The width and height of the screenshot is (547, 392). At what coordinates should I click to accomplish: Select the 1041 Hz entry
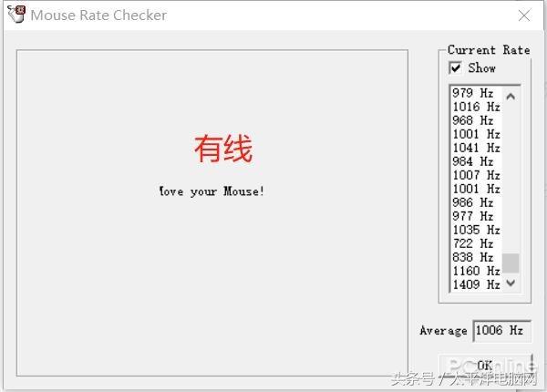click(476, 148)
